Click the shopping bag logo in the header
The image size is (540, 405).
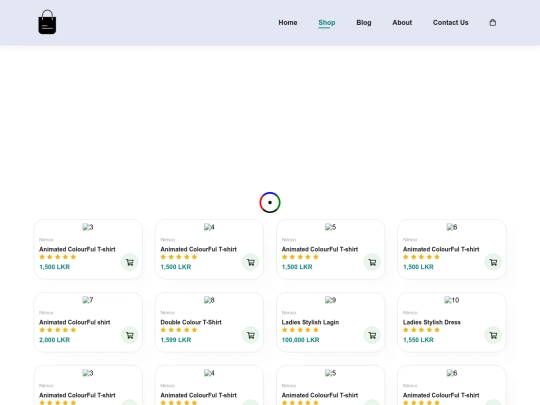point(47,22)
